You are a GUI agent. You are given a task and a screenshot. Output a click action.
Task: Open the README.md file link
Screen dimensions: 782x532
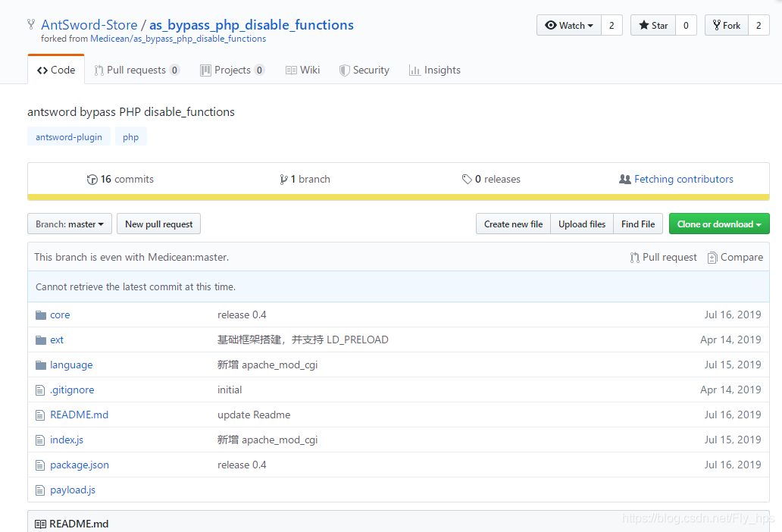[80, 415]
